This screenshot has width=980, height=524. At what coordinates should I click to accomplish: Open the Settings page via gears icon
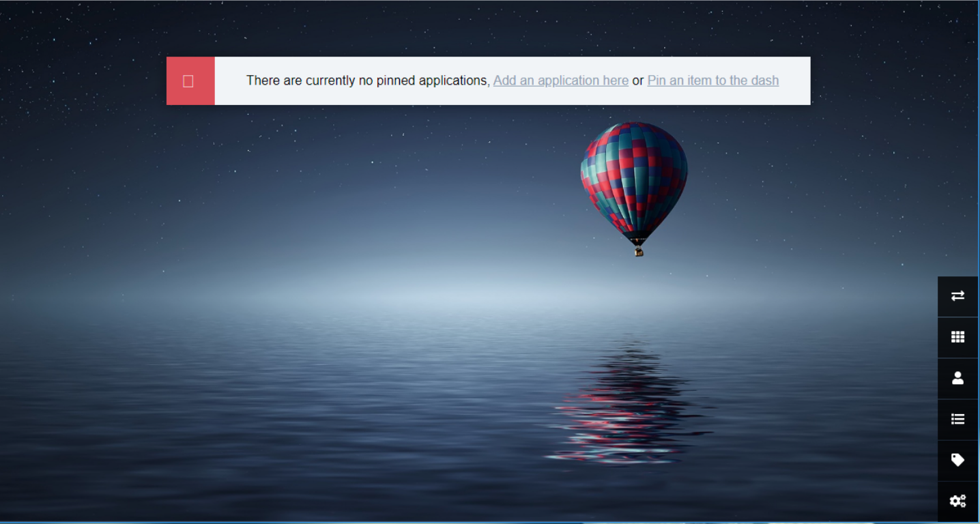[x=957, y=501]
